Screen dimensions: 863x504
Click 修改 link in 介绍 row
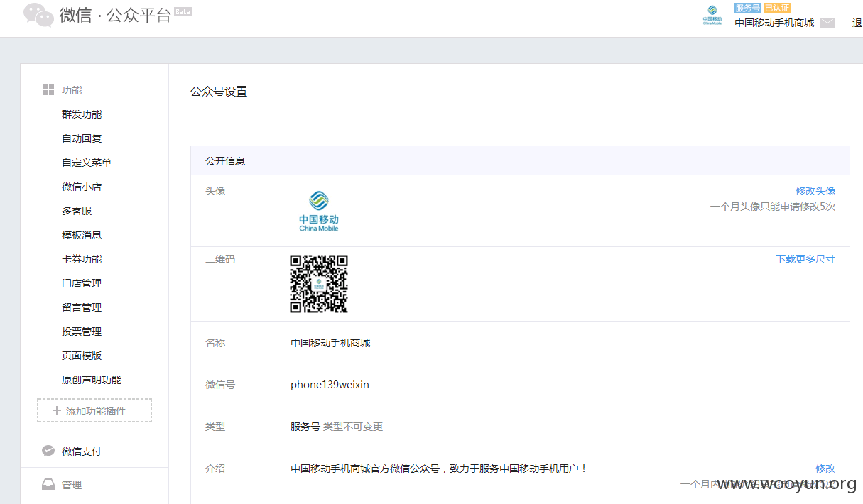click(x=825, y=469)
